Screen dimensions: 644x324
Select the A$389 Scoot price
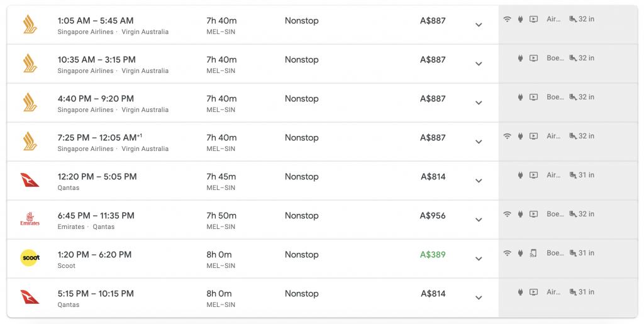tap(433, 255)
